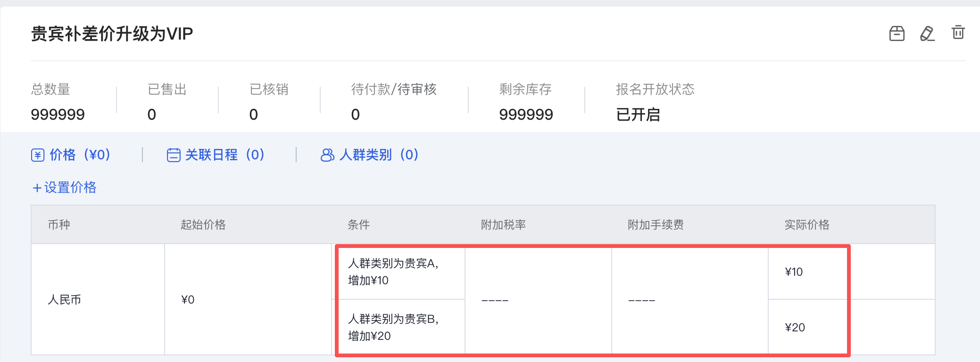Viewport: 980px width, 362px height.
Task: Click the 人民币 currency cell
Action: coord(64,299)
